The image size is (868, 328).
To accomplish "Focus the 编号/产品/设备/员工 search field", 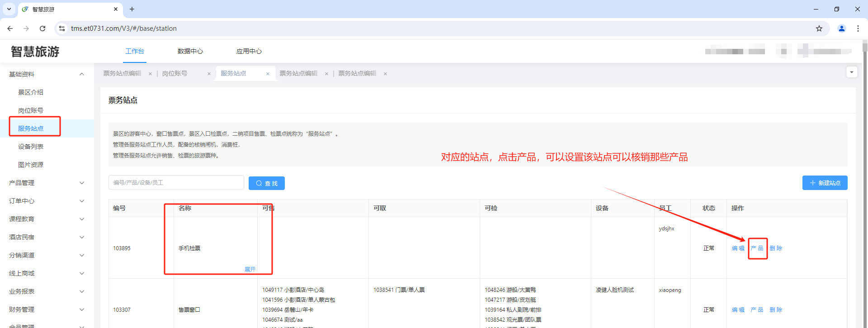I will click(x=176, y=182).
